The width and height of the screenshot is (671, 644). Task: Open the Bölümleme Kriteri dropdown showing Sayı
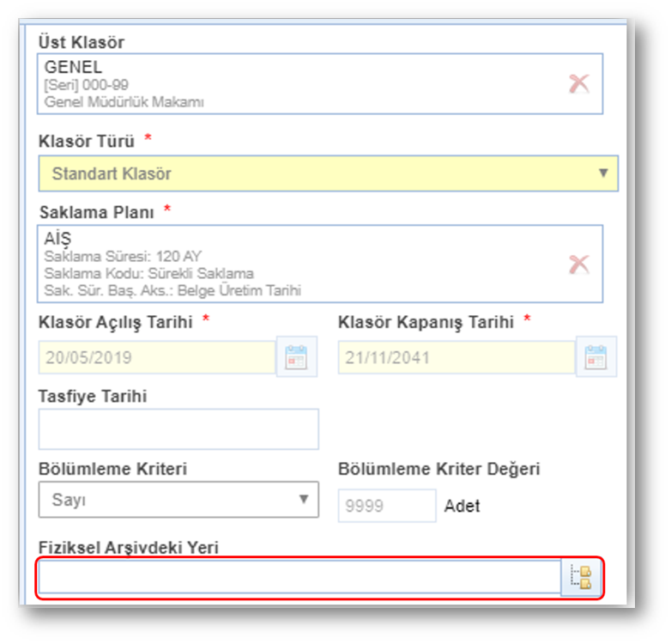178,500
